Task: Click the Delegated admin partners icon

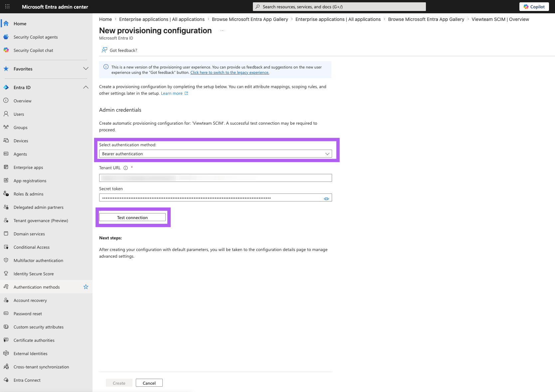Action: [6, 207]
